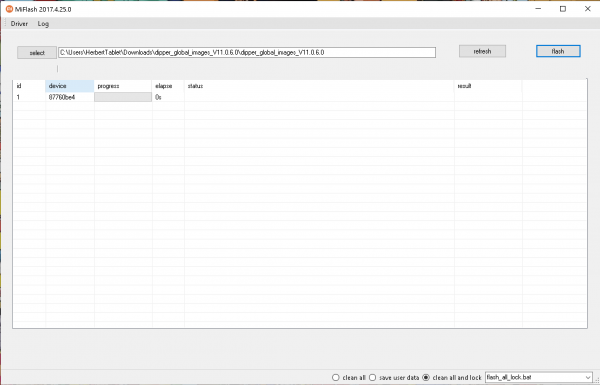Viewport: 600px width, 385px height.
Task: Click the progress column header
Action: pyautogui.click(x=123, y=86)
